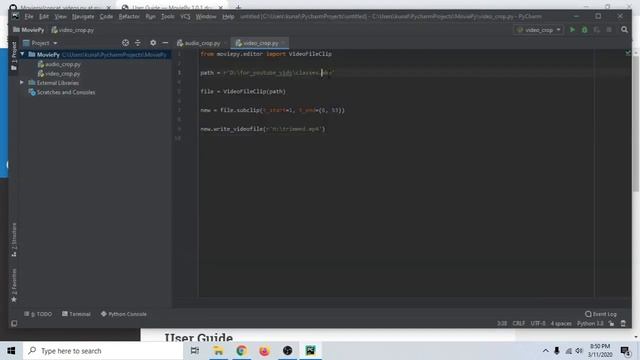Click video_crop.py breadcrumb in navigation bar

coord(73,30)
